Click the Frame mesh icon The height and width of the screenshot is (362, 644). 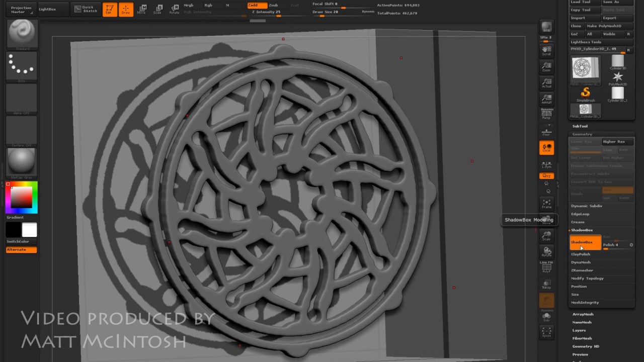(546, 204)
